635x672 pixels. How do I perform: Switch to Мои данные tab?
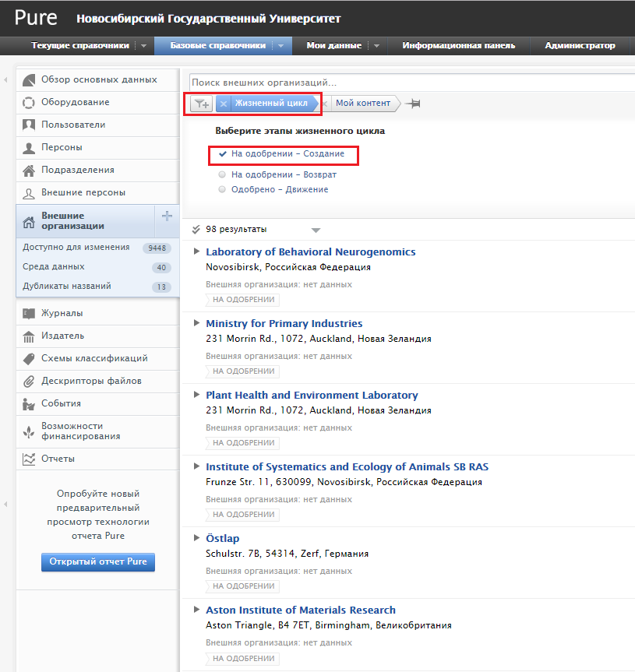click(x=333, y=45)
